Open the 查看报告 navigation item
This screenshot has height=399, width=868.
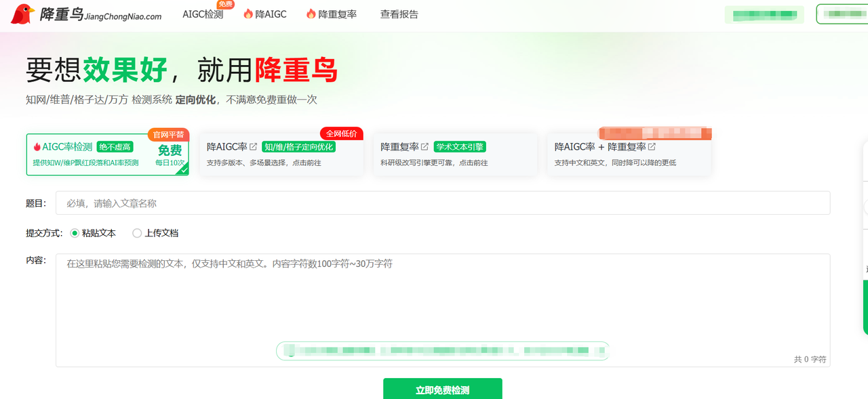tap(399, 14)
